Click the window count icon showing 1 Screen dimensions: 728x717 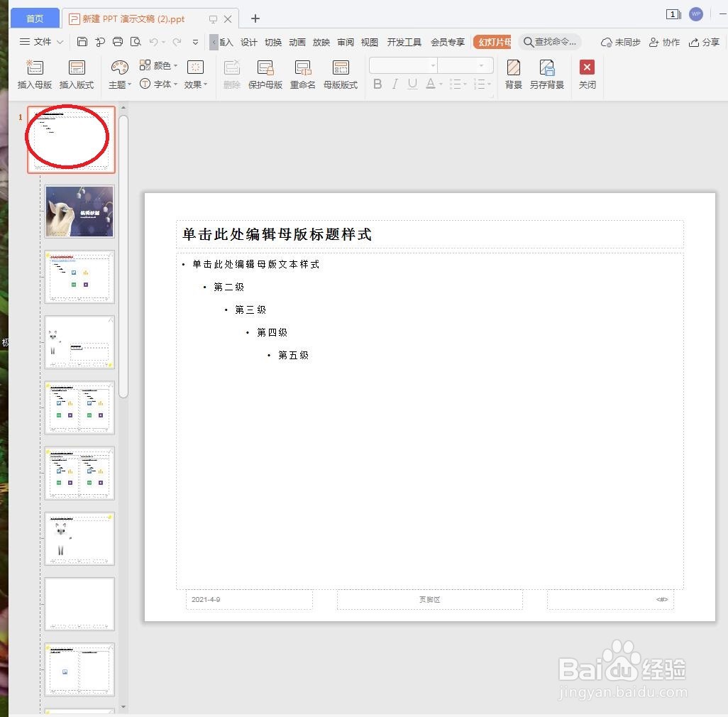pos(673,14)
